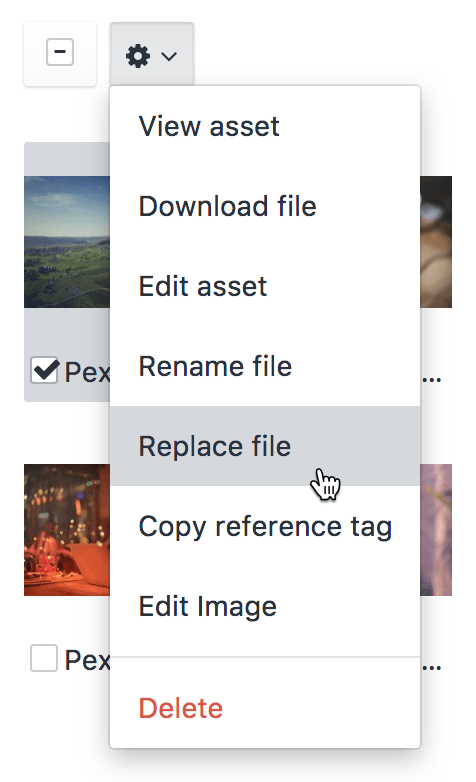Uncheck the checked Pex asset checkbox
The height and width of the screenshot is (782, 476).
[44, 370]
